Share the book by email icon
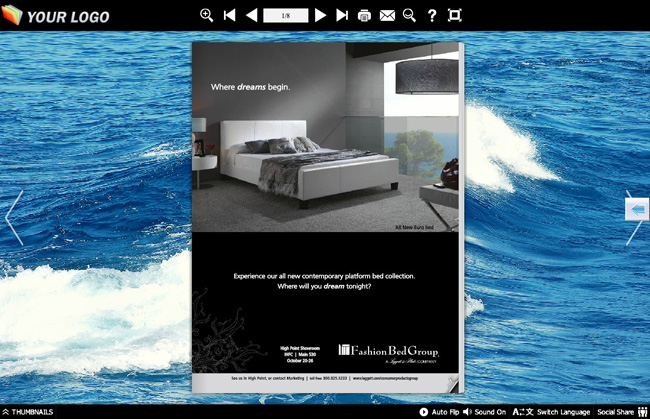The width and height of the screenshot is (650, 419). (x=387, y=16)
